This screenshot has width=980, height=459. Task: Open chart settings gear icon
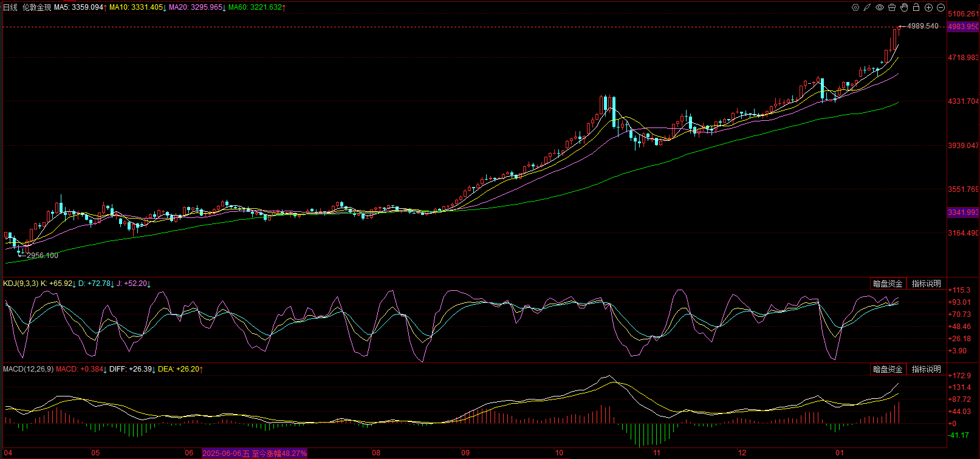point(855,7)
